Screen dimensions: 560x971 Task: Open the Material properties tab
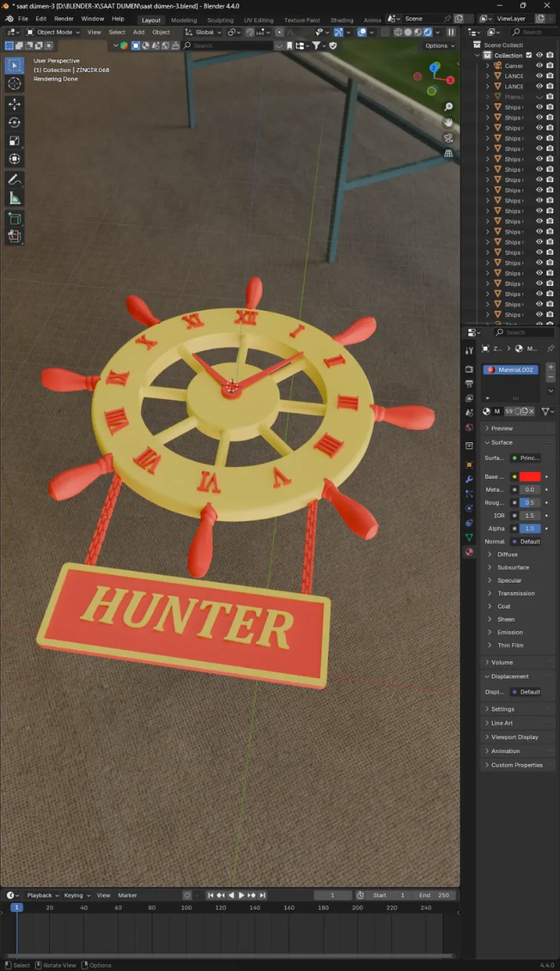469,552
